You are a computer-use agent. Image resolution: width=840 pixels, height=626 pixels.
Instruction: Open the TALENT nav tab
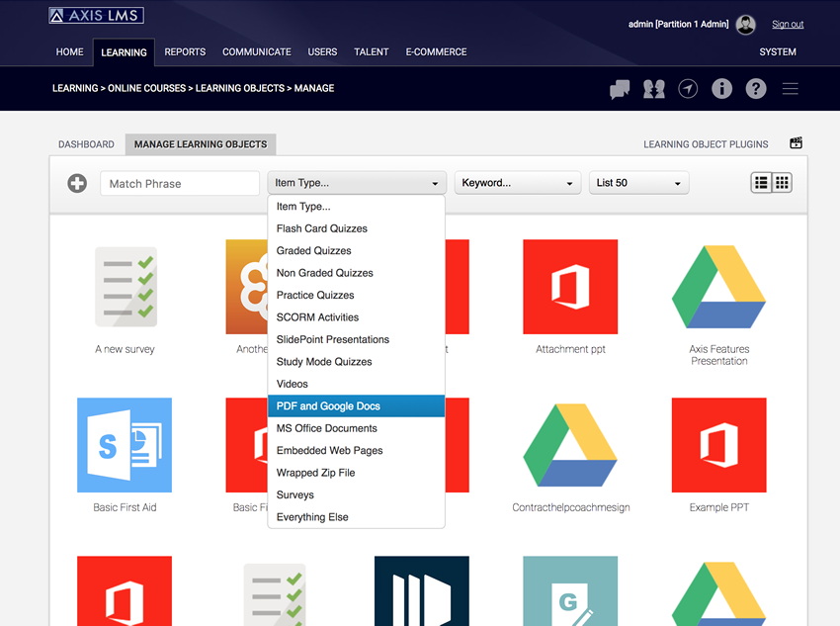click(372, 52)
